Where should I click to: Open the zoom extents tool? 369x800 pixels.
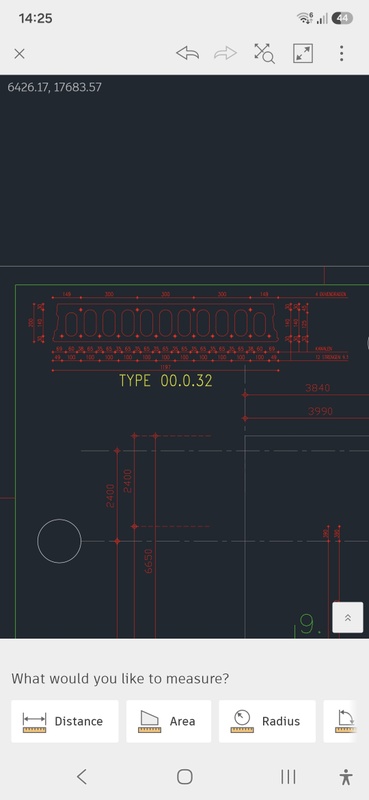264,53
